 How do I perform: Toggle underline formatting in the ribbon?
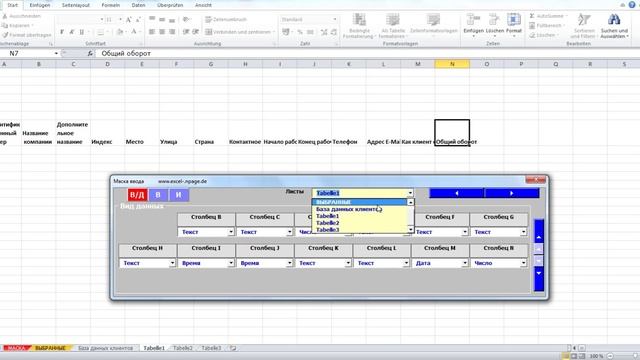[82, 32]
